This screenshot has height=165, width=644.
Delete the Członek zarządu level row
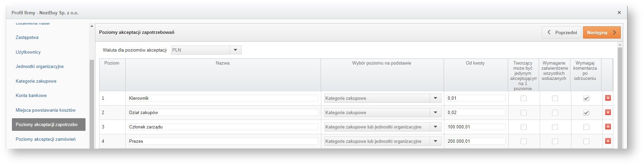(608, 127)
